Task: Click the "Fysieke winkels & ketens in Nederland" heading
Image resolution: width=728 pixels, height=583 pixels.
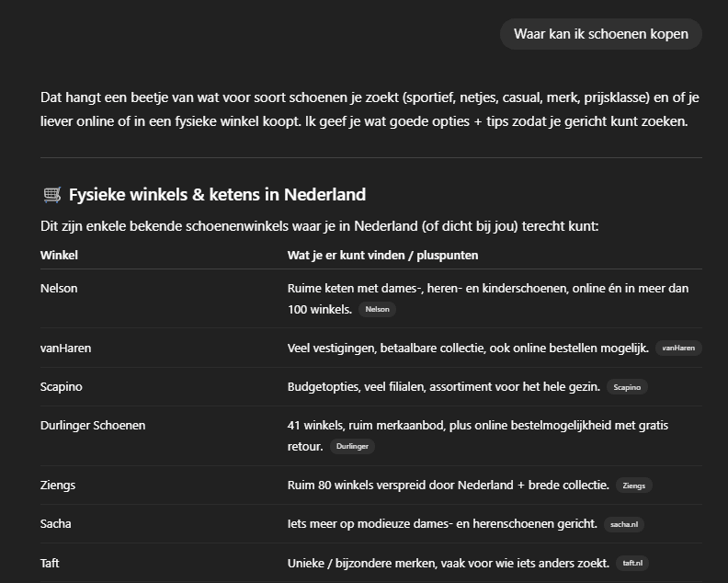Action: coord(217,195)
